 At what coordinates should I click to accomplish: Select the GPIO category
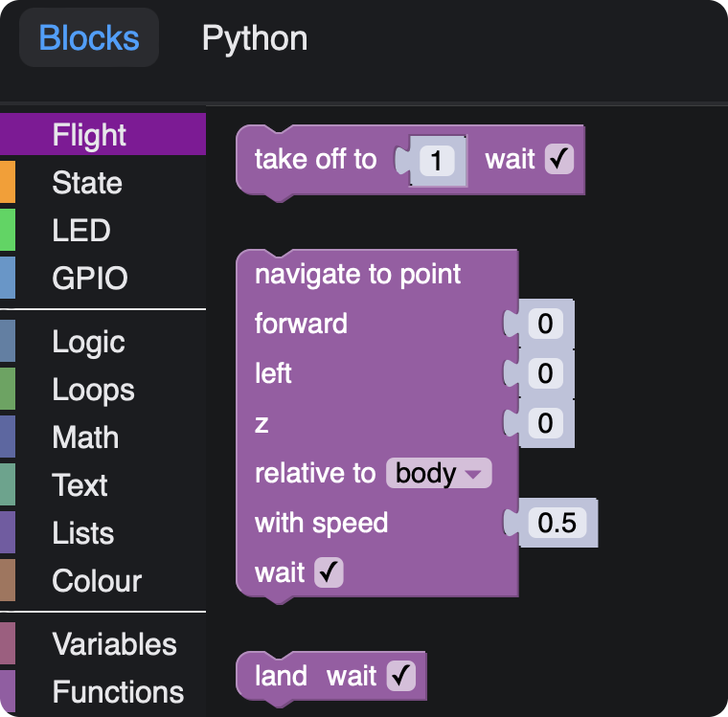[x=90, y=279]
